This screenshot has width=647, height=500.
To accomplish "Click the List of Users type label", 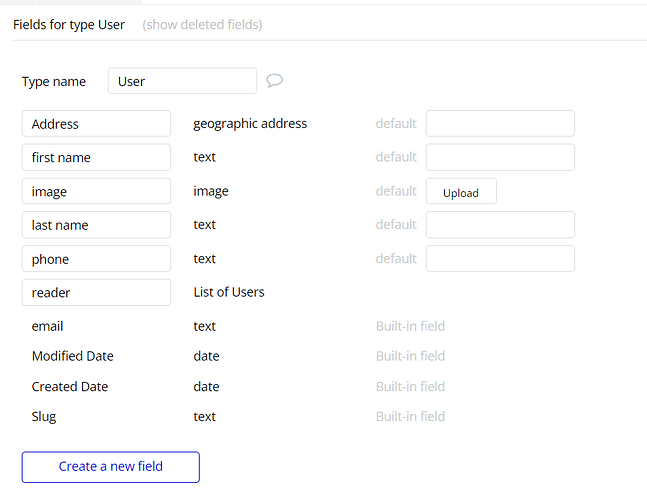I will tap(229, 293).
